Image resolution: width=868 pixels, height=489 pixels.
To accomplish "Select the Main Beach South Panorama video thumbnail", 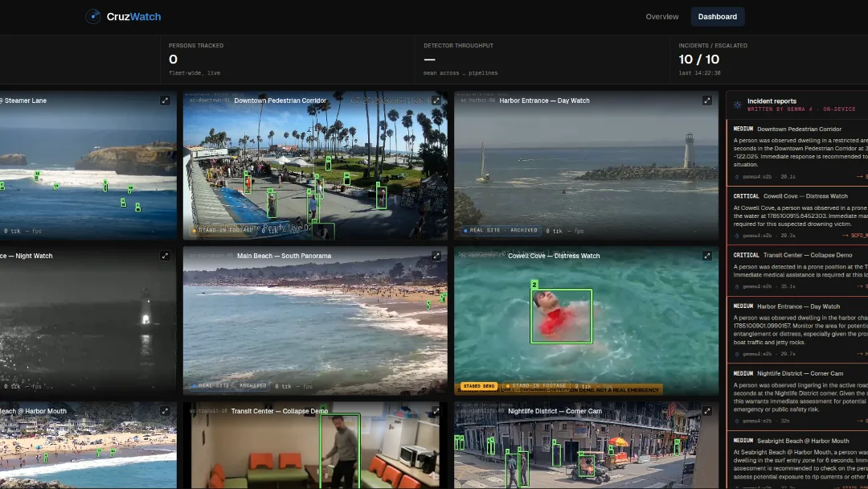I will tap(315, 321).
